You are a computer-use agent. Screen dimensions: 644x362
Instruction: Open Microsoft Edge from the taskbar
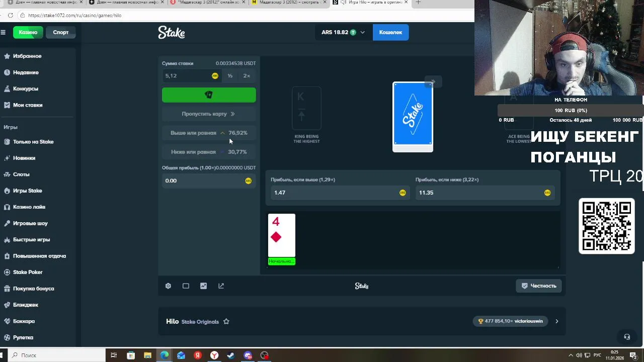[165, 355]
